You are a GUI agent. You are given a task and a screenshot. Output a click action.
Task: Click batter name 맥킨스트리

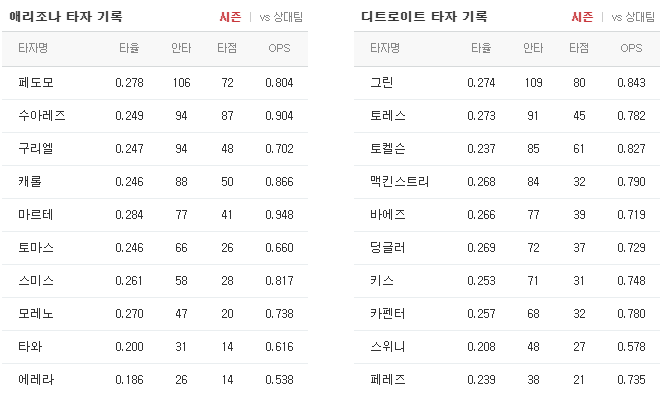click(x=399, y=181)
